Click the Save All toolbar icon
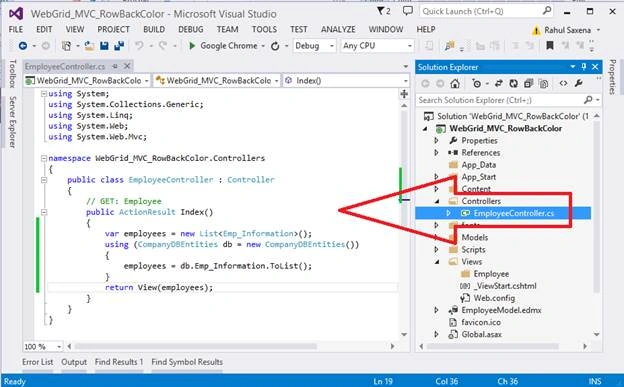The width and height of the screenshot is (624, 387). point(119,46)
